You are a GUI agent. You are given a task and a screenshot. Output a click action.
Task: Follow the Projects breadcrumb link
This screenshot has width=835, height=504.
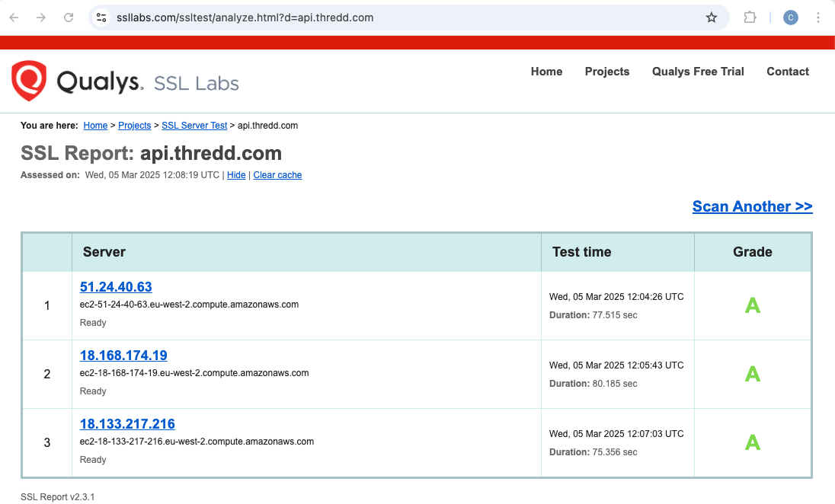tap(135, 126)
